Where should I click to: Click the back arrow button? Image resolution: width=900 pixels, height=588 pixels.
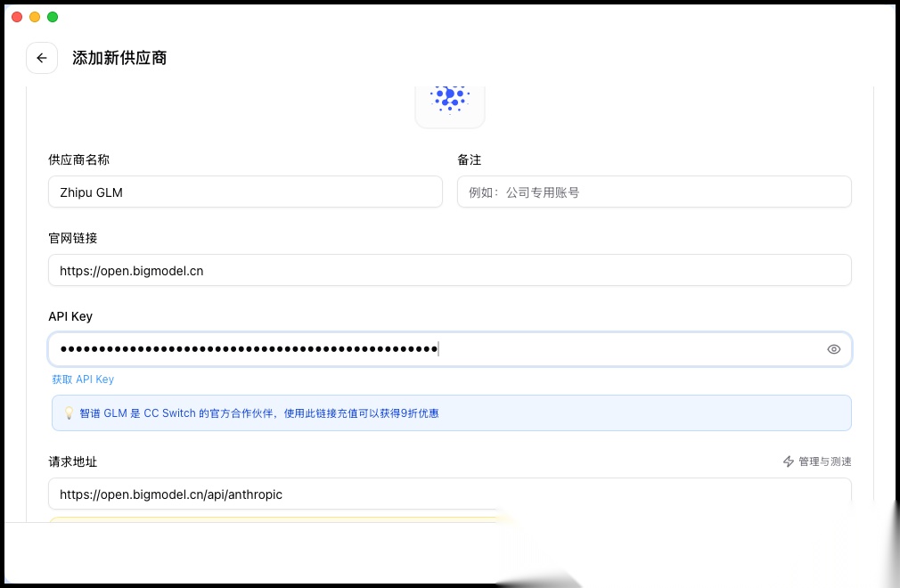(x=42, y=58)
